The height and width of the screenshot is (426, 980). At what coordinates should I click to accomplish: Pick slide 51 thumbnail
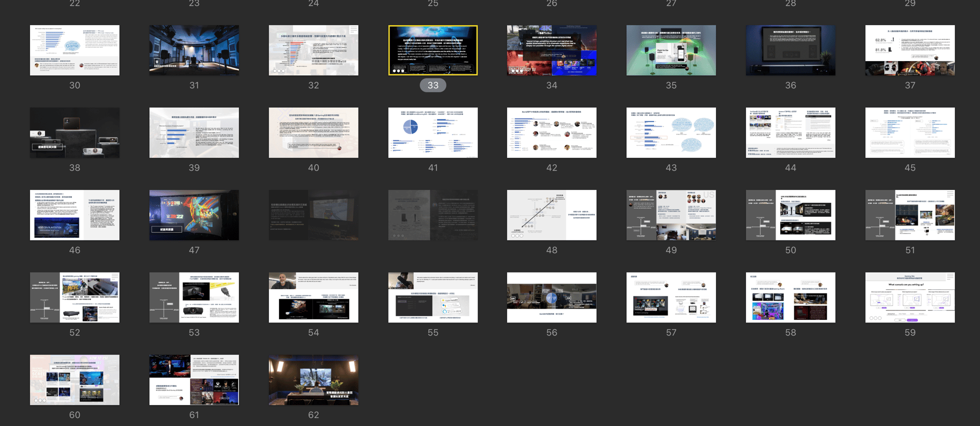point(910,215)
